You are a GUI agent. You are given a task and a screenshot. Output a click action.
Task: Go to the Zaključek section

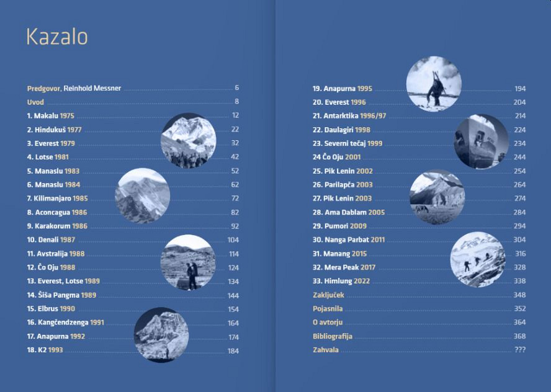click(x=328, y=295)
